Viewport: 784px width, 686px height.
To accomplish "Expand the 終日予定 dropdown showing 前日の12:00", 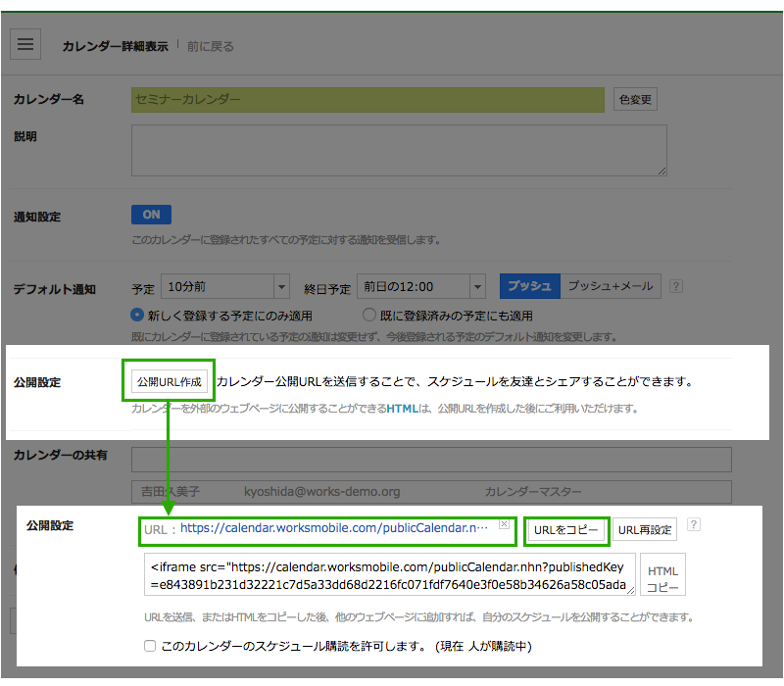I will pyautogui.click(x=421, y=287).
